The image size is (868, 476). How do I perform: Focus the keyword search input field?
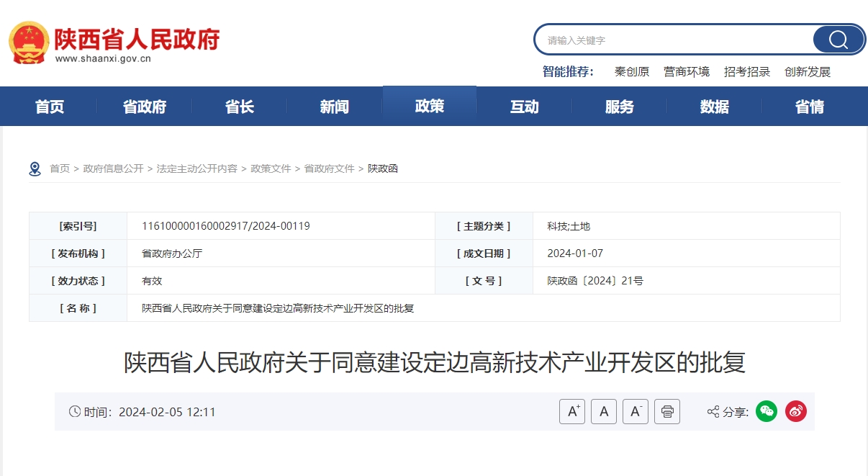(673, 40)
